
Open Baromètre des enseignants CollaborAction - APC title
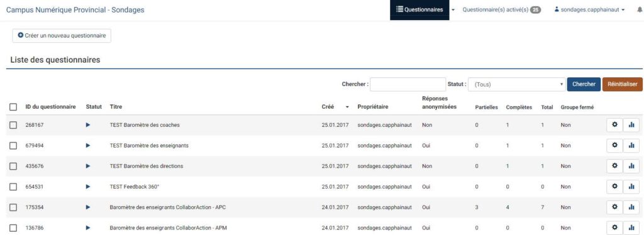click(167, 207)
